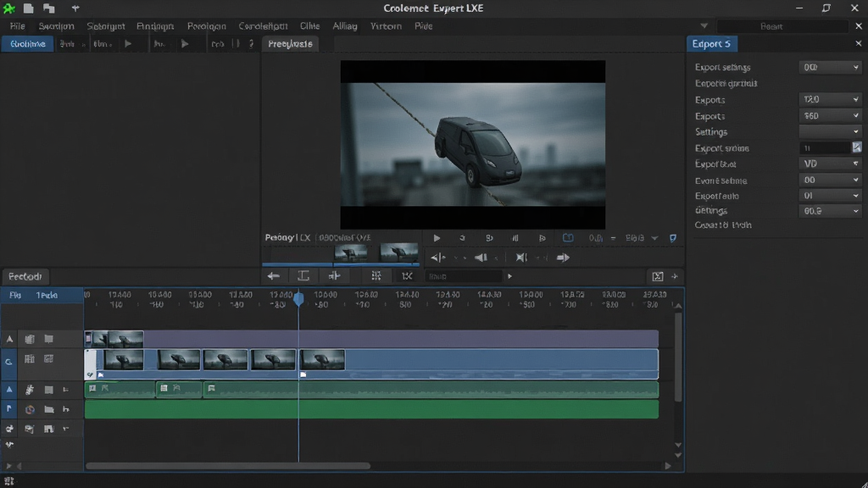Select the split tool beside the I-beam tool
Screen dimensions: 868x488
pyautogui.click(x=334, y=276)
